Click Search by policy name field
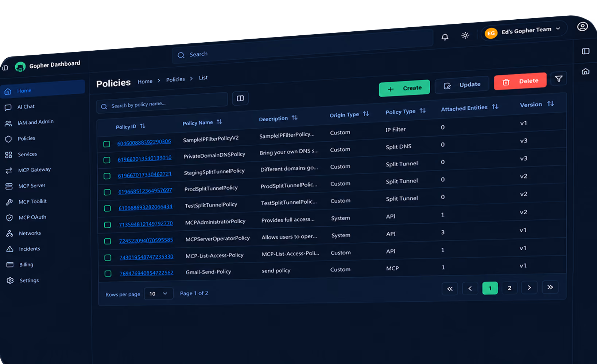The height and width of the screenshot is (364, 597). pos(162,103)
